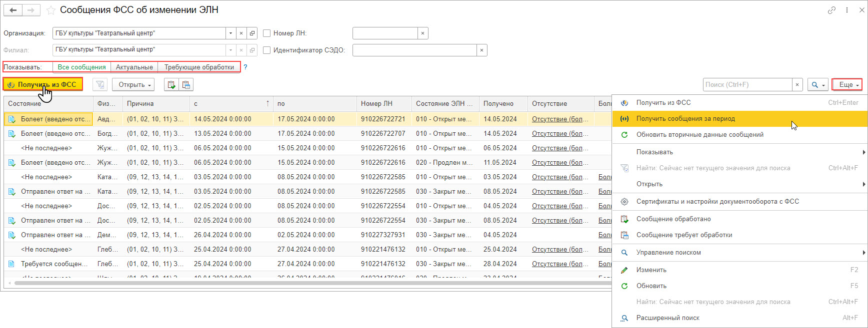Sort by the Получено column header
868x328 pixels.
point(503,104)
